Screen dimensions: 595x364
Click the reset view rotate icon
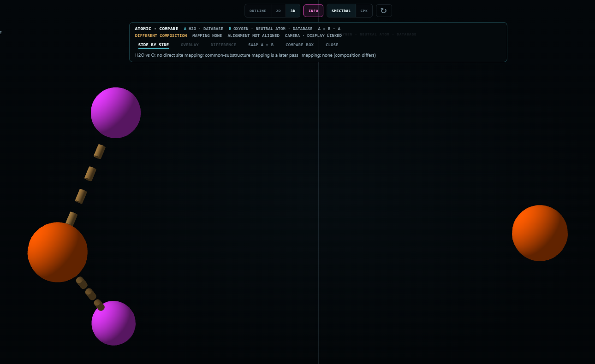pos(384,11)
